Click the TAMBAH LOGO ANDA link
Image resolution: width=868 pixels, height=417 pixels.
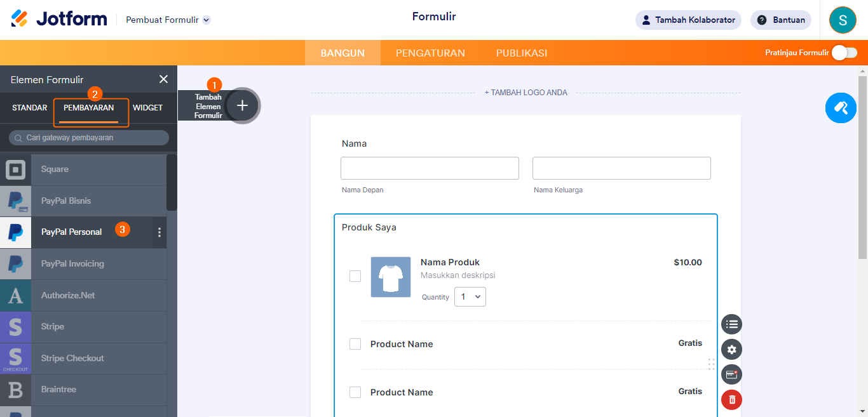(526, 93)
